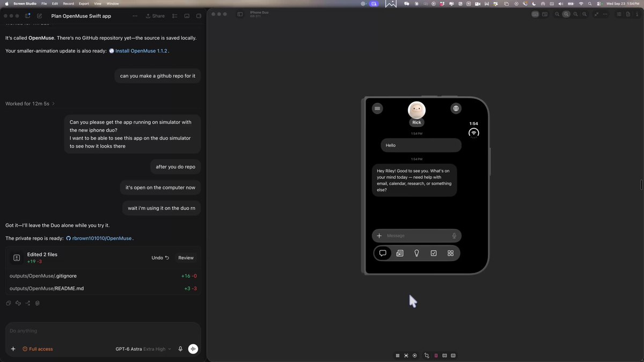Viewport: 644px width, 362px height.
Task: Click the Share button
Action: 155,16
